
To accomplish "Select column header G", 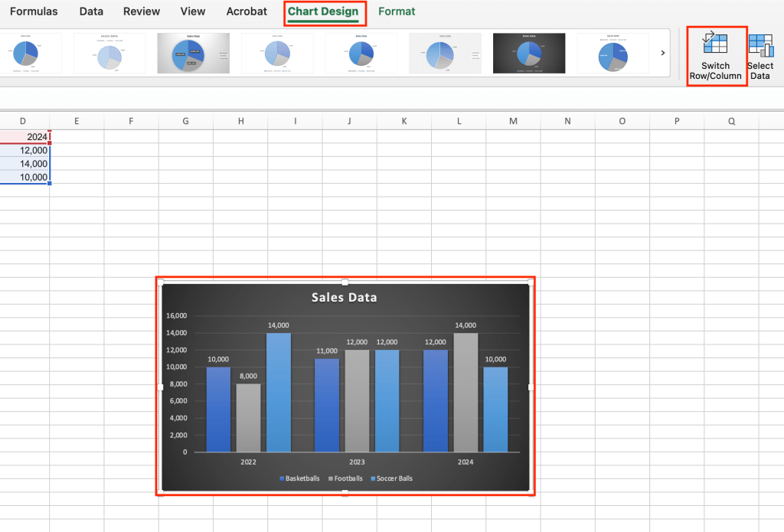I will click(185, 121).
